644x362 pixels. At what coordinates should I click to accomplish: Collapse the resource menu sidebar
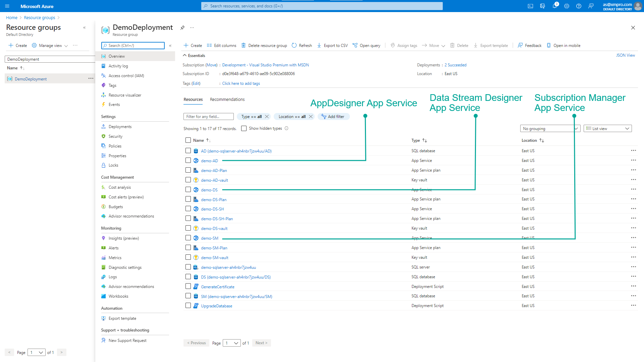170,46
